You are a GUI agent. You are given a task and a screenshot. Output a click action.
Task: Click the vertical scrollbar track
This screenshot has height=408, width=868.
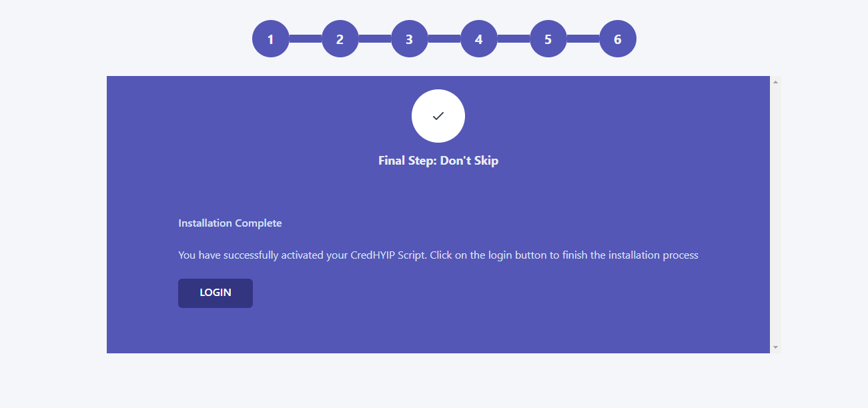[x=775, y=215]
